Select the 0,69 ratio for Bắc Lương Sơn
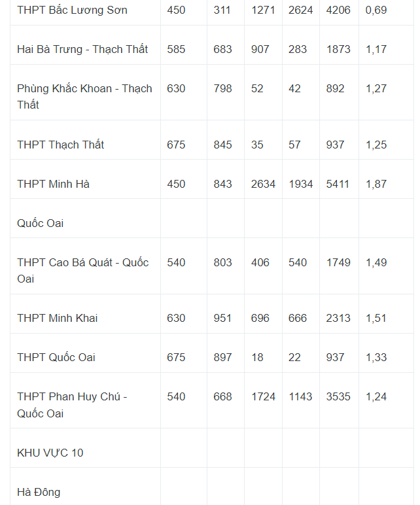 pyautogui.click(x=376, y=10)
